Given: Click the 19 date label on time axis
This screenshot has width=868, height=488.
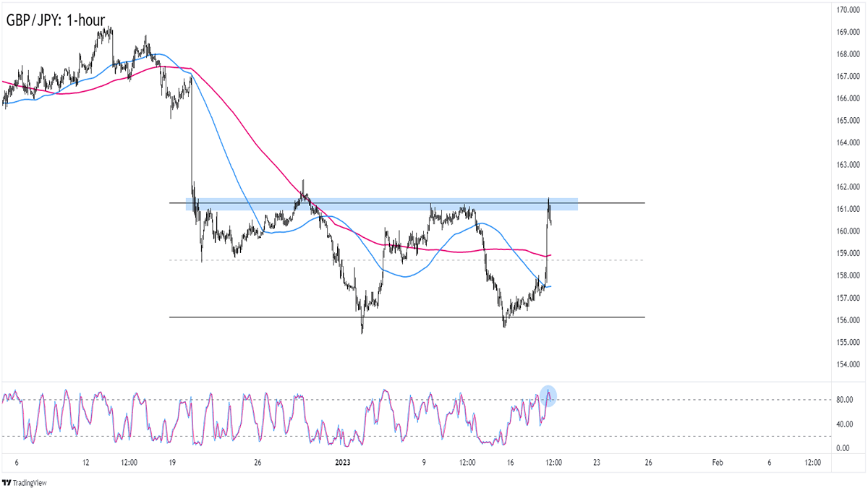Looking at the screenshot, I should [171, 463].
